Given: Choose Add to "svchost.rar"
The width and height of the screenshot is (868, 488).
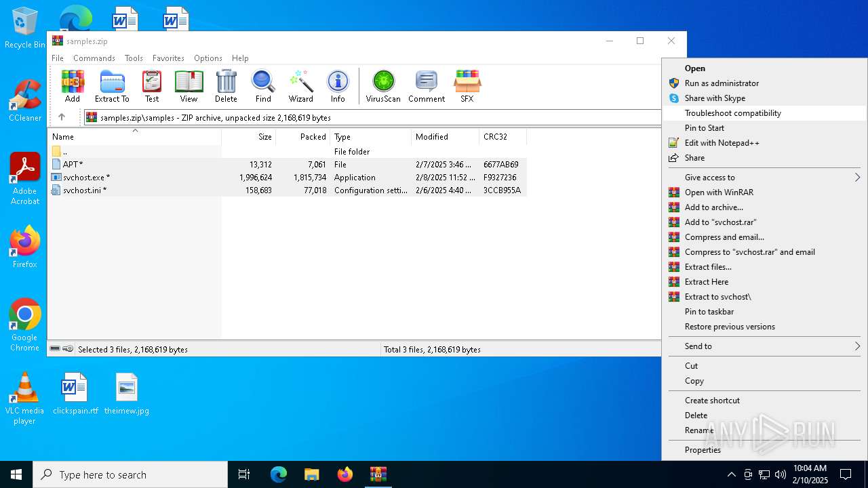Looking at the screenshot, I should coord(764,222).
